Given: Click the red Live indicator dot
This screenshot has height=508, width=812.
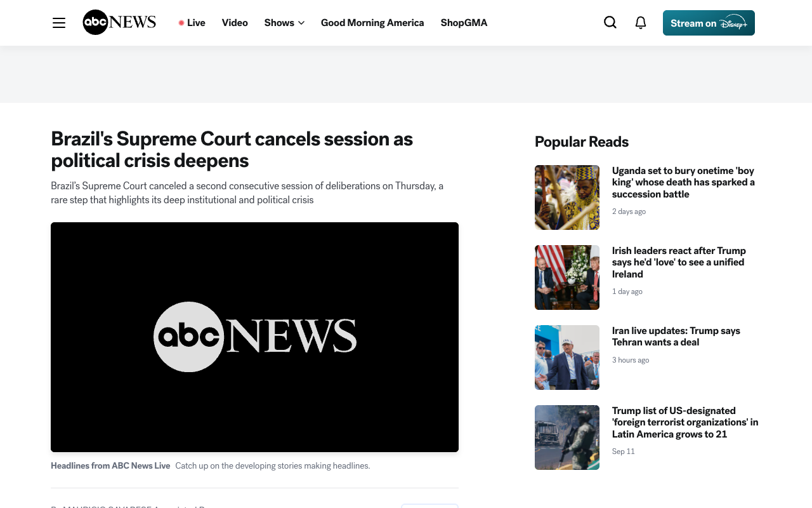Looking at the screenshot, I should (x=181, y=23).
